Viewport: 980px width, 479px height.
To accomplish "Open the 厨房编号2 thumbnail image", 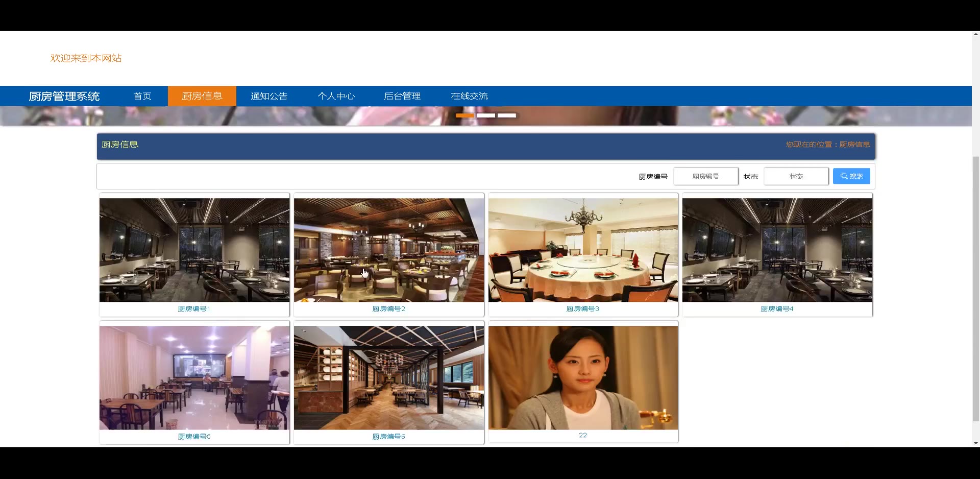I will pyautogui.click(x=389, y=250).
